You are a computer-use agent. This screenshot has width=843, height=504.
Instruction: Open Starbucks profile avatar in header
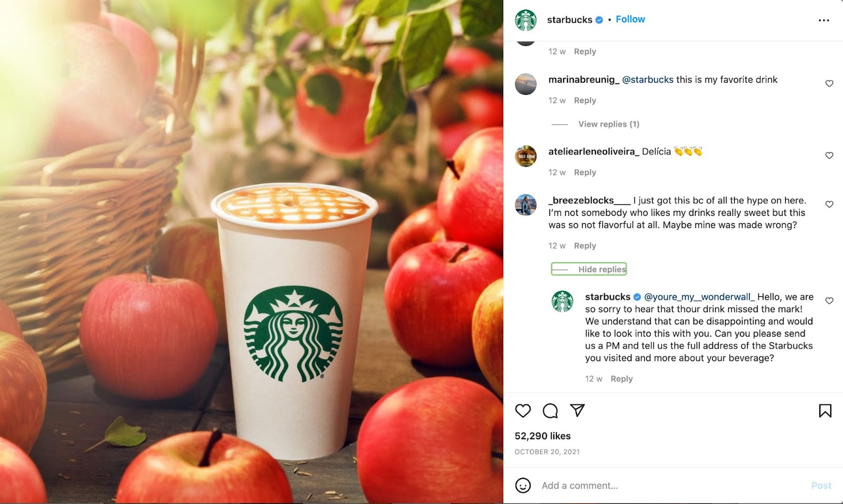pos(526,20)
